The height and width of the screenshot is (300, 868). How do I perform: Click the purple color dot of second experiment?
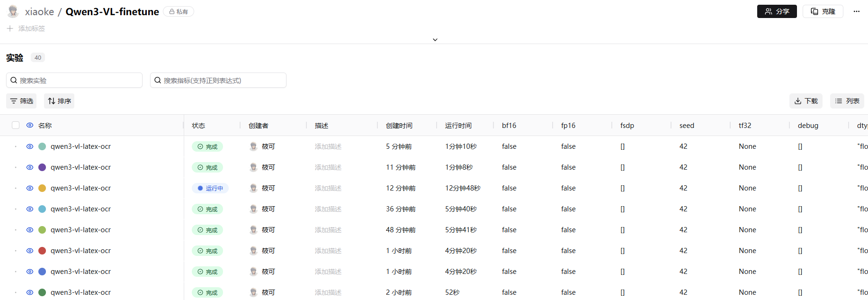[x=42, y=167]
